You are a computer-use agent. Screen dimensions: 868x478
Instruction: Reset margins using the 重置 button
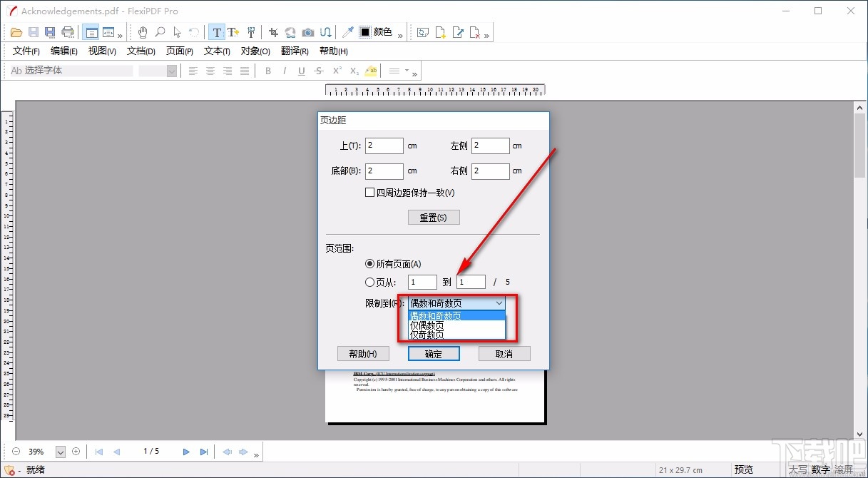(433, 217)
